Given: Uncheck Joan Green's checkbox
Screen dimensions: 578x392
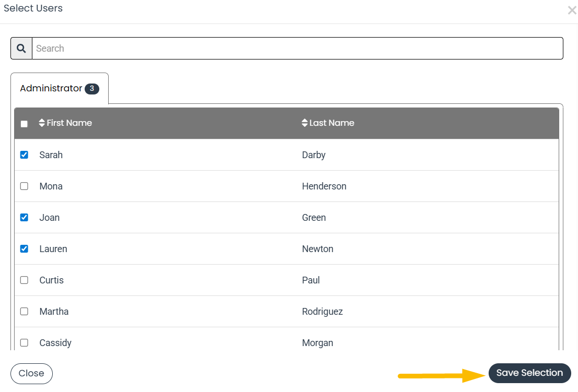Looking at the screenshot, I should 25,218.
